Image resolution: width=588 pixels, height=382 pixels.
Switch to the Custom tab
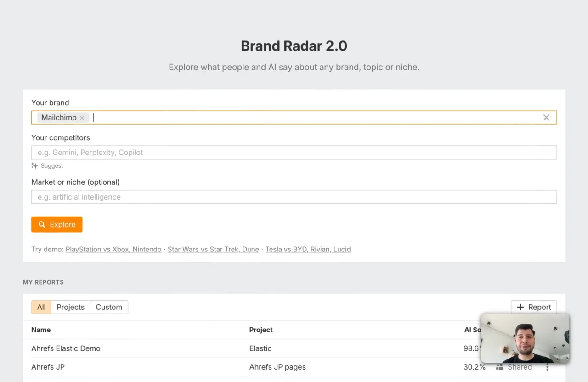[109, 307]
